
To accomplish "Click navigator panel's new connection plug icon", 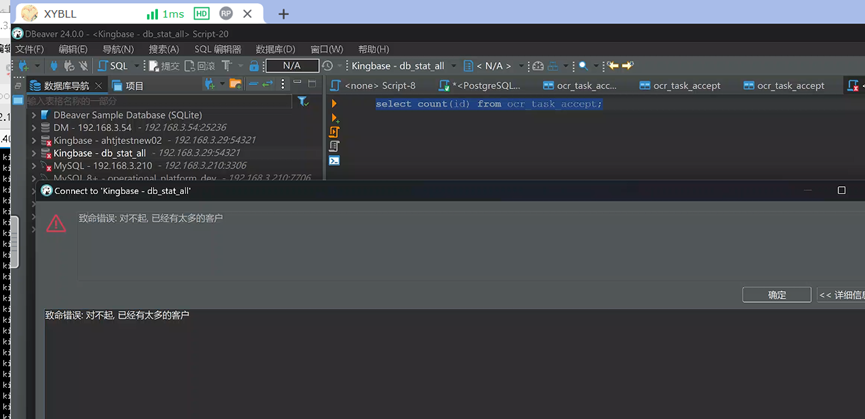I will (210, 84).
